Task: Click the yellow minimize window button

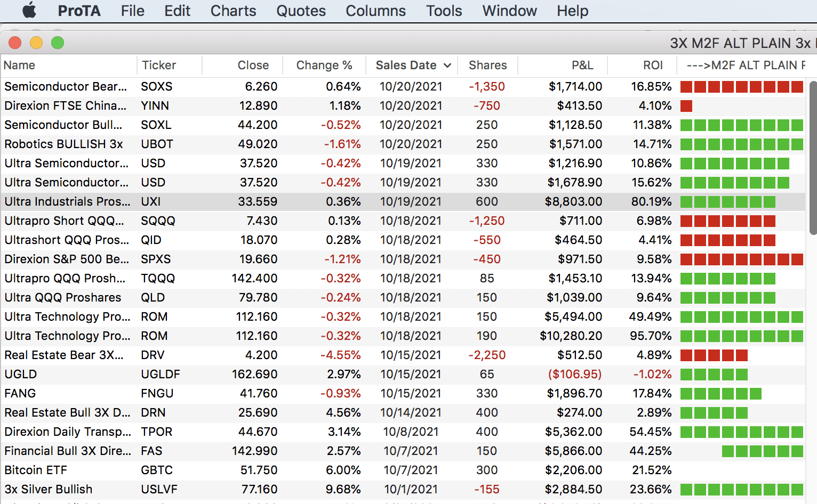Action: point(36,43)
